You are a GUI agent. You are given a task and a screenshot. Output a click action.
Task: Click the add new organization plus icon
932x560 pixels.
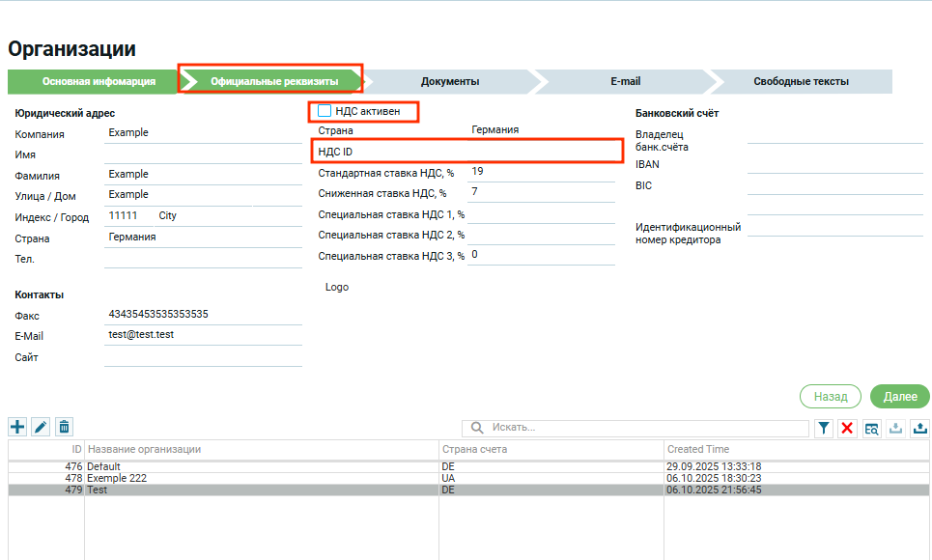coord(17,427)
